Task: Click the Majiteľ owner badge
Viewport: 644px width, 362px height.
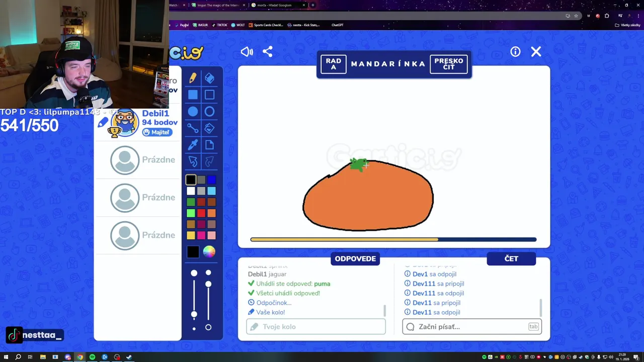Action: point(157,132)
